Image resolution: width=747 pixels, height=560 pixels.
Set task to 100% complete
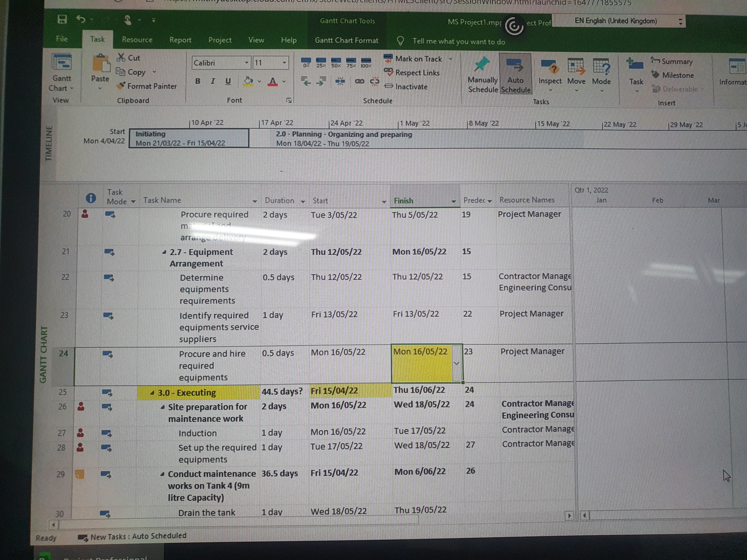(366, 63)
